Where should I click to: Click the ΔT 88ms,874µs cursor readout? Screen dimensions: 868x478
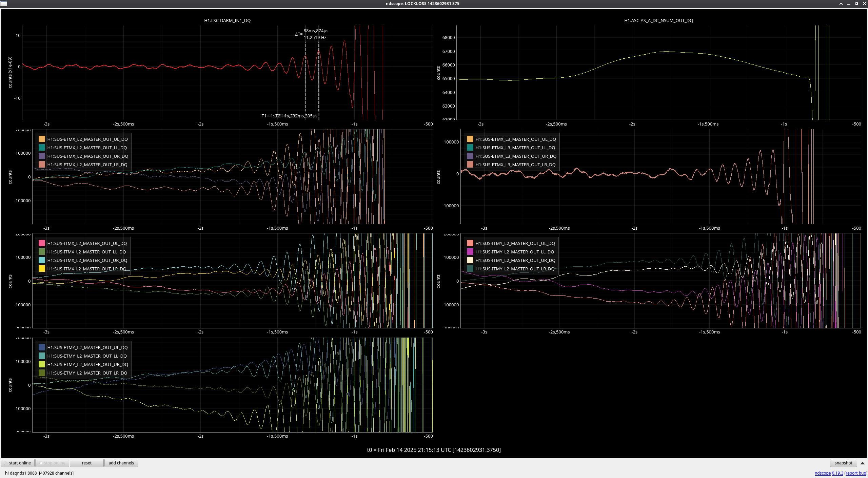pos(316,31)
